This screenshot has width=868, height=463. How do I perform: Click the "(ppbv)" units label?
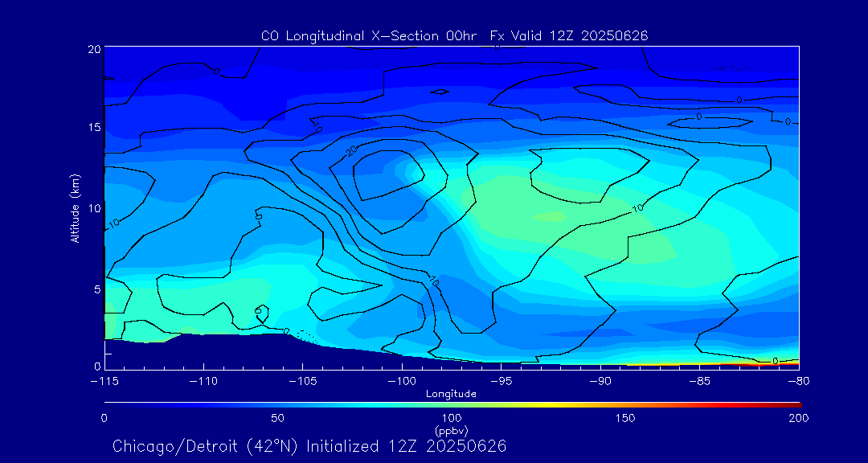[452, 430]
